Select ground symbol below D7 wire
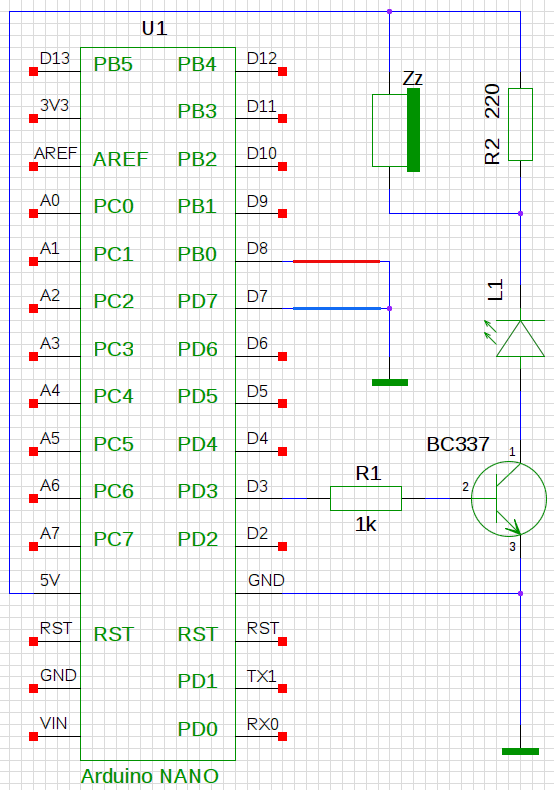This screenshot has height=790, width=554. coord(390,382)
